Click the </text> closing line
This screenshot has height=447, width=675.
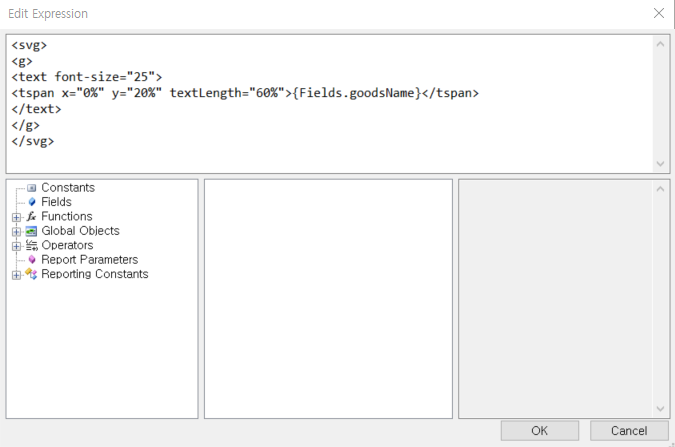(37, 109)
